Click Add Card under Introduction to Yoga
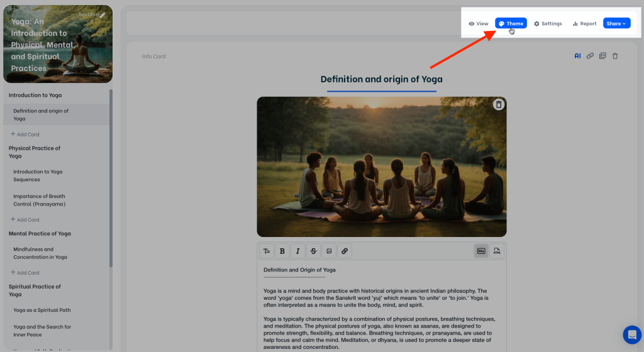644x352 pixels. coord(25,134)
